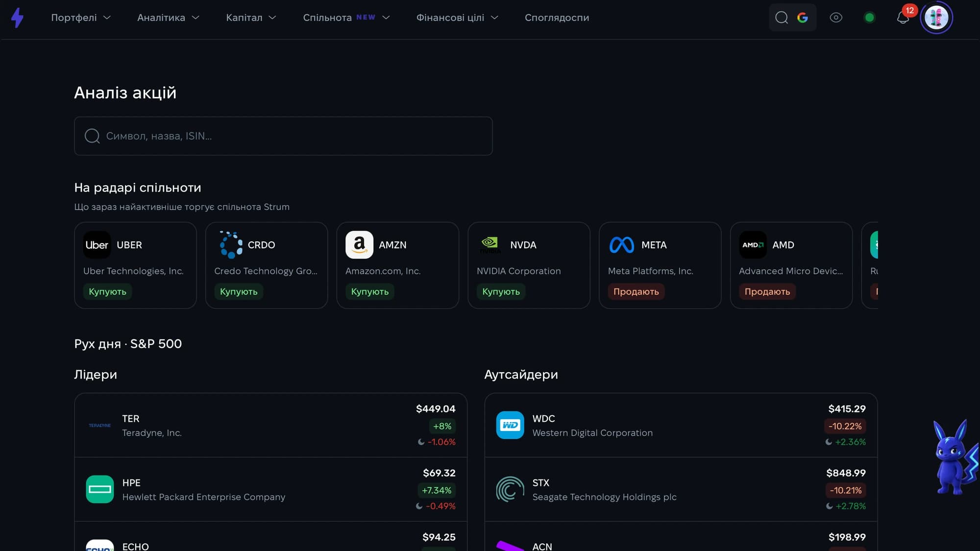
Task: Click the Western Digital WD logo
Action: tap(510, 425)
